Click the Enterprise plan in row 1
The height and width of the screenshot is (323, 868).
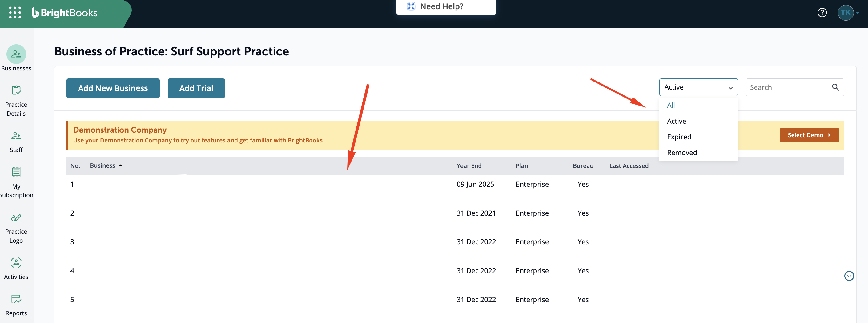(532, 184)
